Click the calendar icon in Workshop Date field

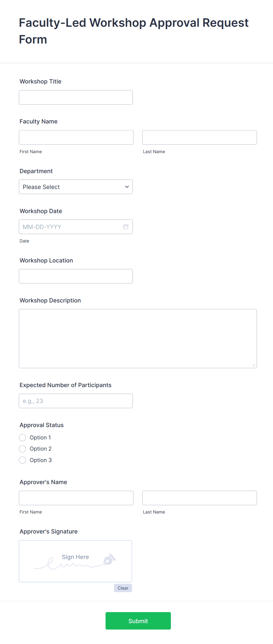coord(126,227)
